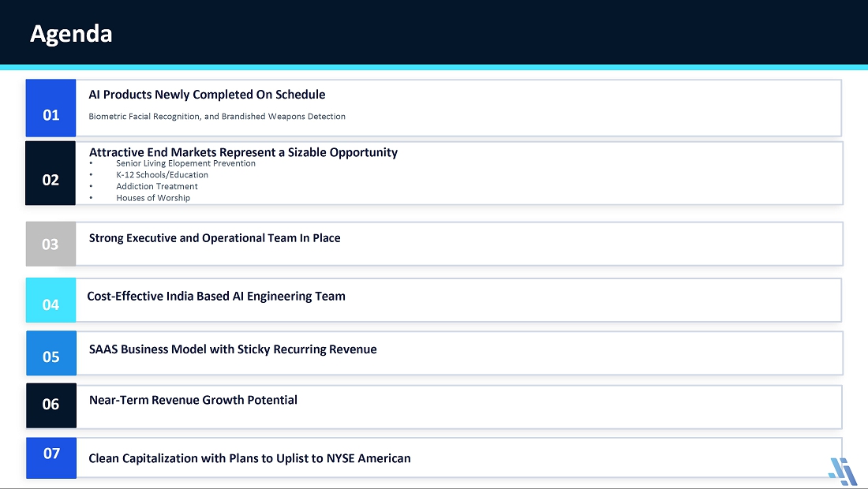This screenshot has width=868, height=489.
Task: Click the cyan 04 number box
Action: [51, 300]
